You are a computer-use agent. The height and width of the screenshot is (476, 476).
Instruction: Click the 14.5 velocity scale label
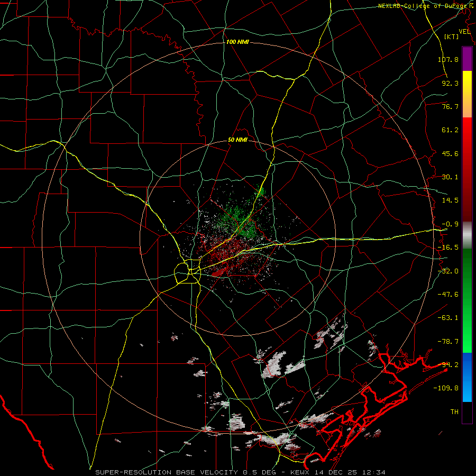click(450, 200)
